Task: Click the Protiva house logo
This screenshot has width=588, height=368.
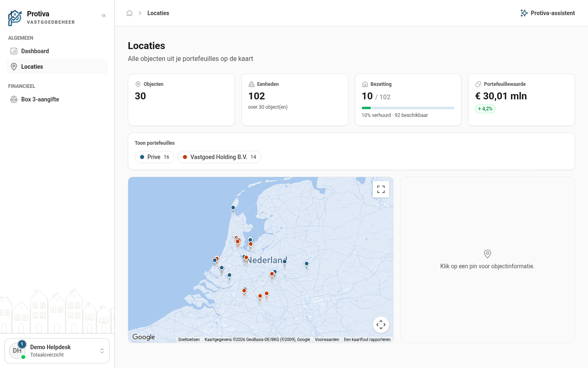Action: pos(15,18)
